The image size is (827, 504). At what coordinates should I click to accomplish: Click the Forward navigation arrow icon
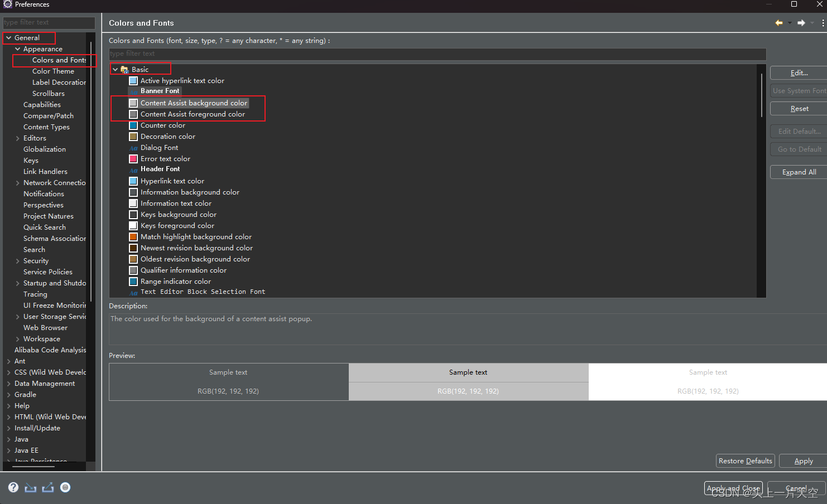click(801, 23)
